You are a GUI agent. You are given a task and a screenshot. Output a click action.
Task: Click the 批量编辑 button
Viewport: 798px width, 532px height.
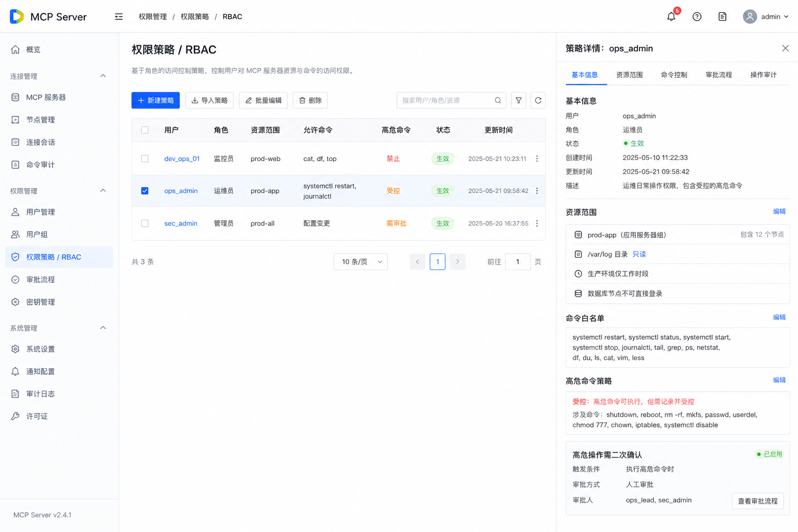pyautogui.click(x=263, y=100)
